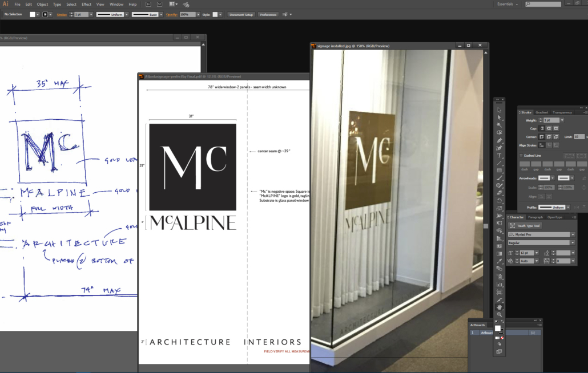
Task: Click the Opacity link in control bar
Action: [x=171, y=15]
